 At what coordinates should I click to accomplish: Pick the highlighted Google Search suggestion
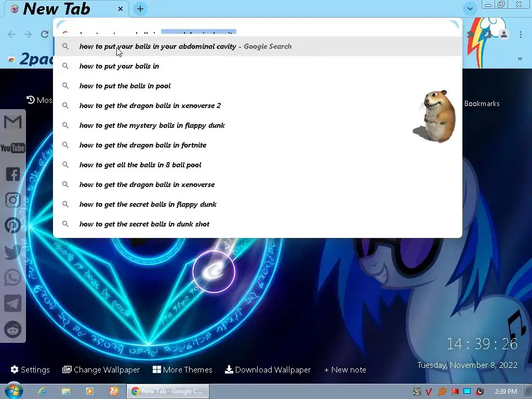click(258, 46)
